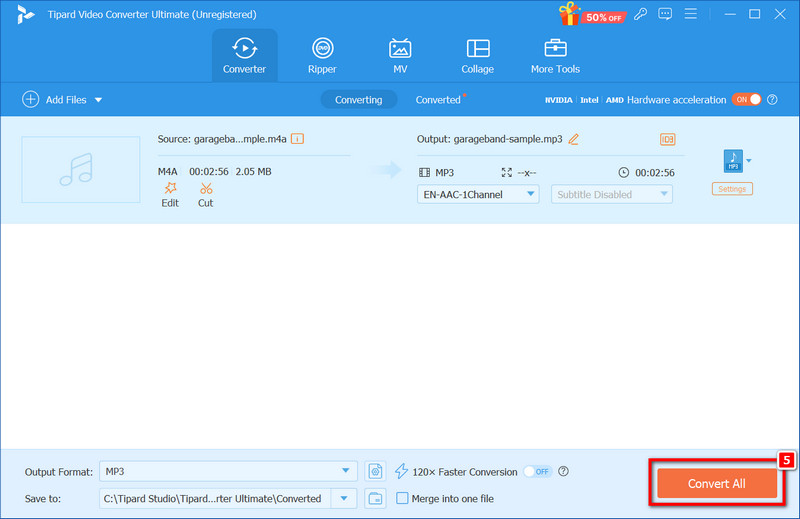This screenshot has height=519, width=800.
Task: Edit ID3 tag metadata icon
Action: tap(667, 139)
